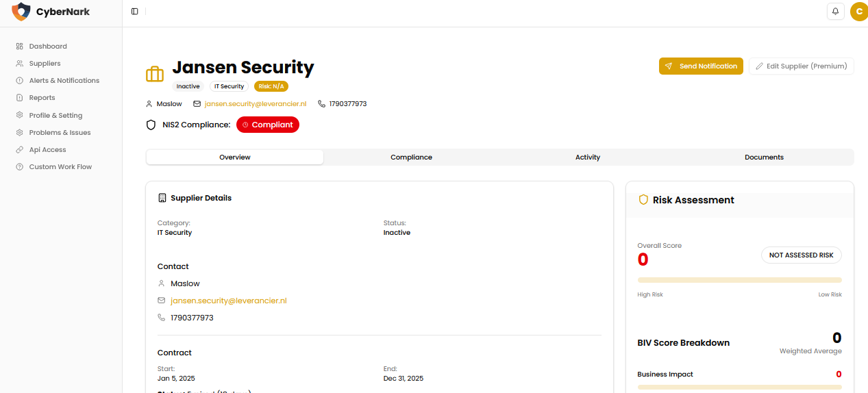Click the Profile & Setting gear icon
The width and height of the screenshot is (868, 393).
20,116
